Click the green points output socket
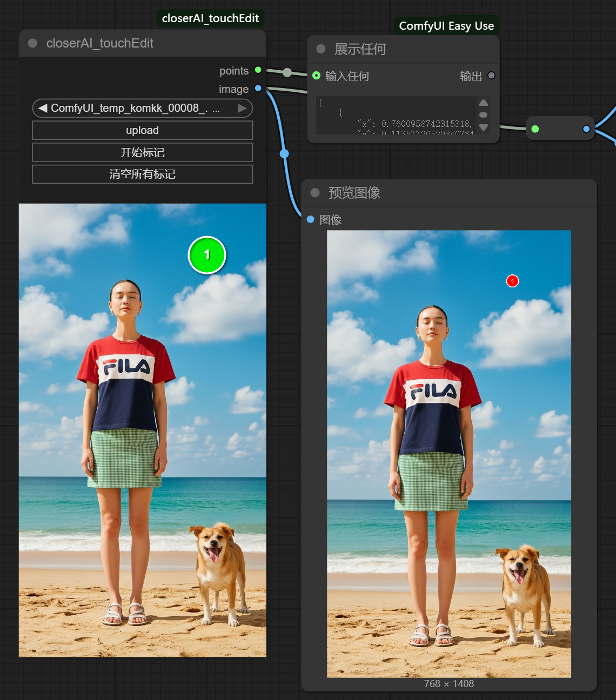Viewport: 616px width, 700px height. pos(258,70)
